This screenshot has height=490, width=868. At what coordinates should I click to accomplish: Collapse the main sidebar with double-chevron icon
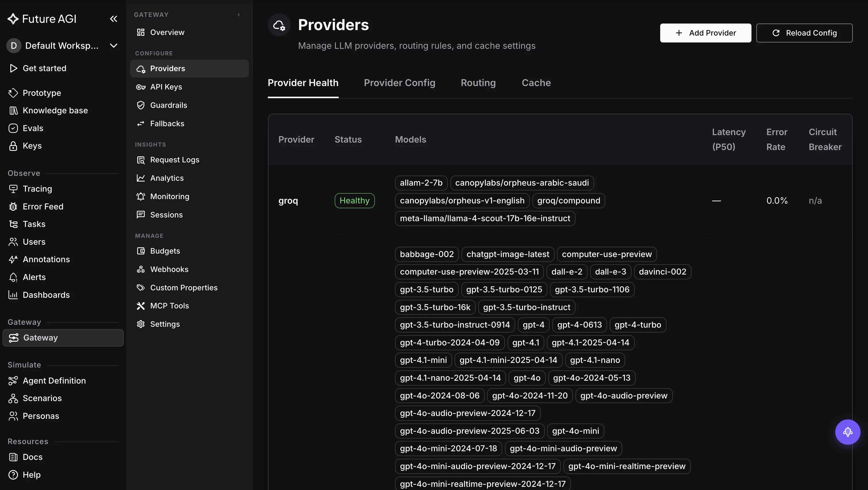[114, 19]
